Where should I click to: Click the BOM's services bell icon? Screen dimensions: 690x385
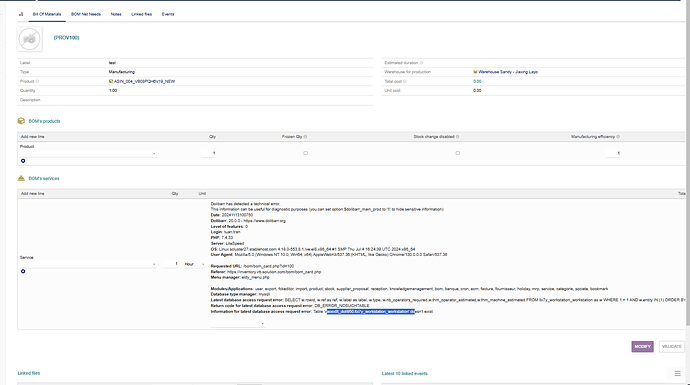pyautogui.click(x=21, y=178)
